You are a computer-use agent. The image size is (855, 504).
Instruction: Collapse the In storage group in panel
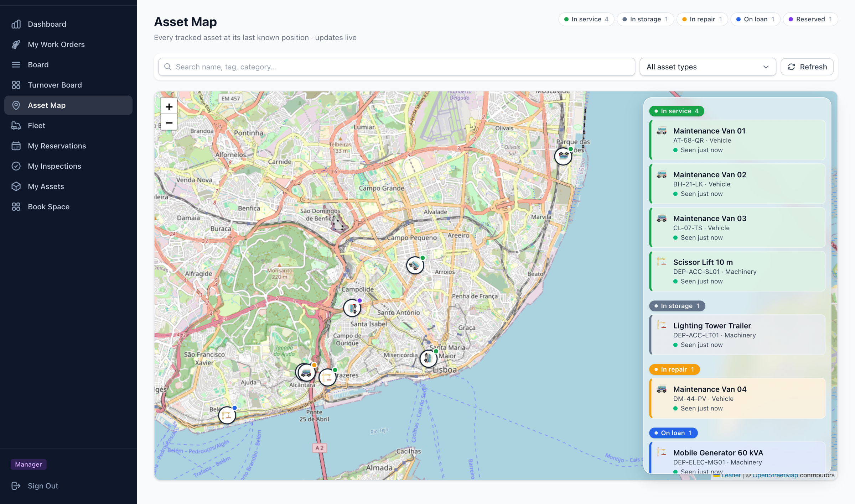click(677, 306)
